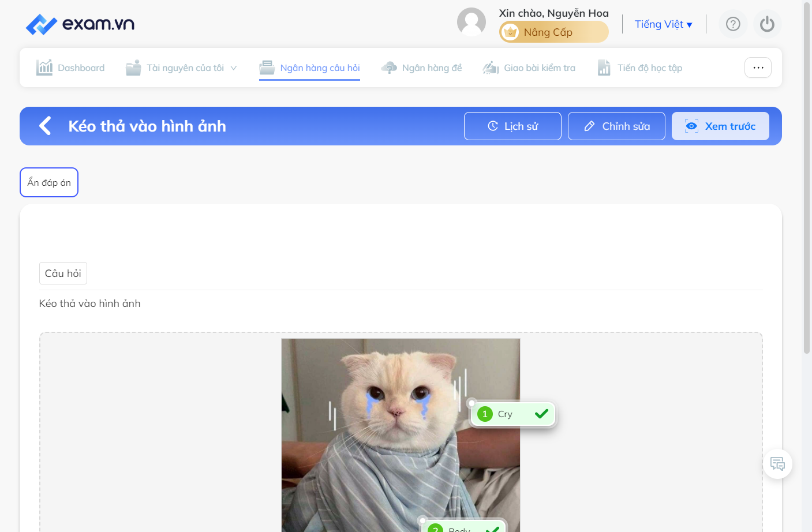The image size is (812, 532).
Task: Click the crown upgrade icon
Action: point(510,32)
